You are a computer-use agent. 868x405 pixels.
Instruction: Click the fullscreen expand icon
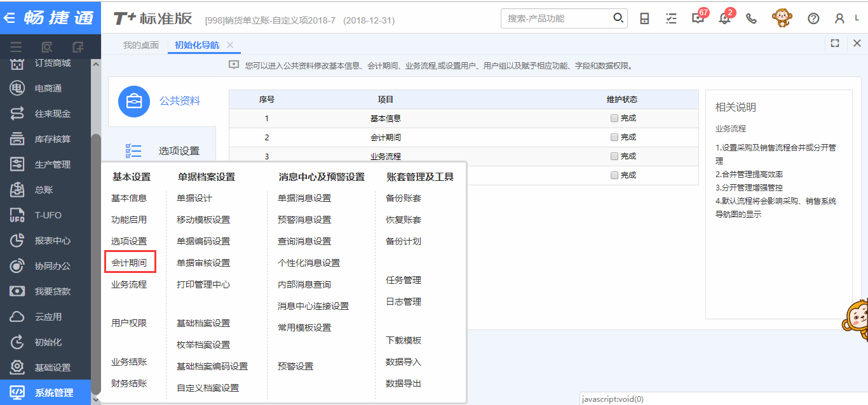click(x=835, y=43)
